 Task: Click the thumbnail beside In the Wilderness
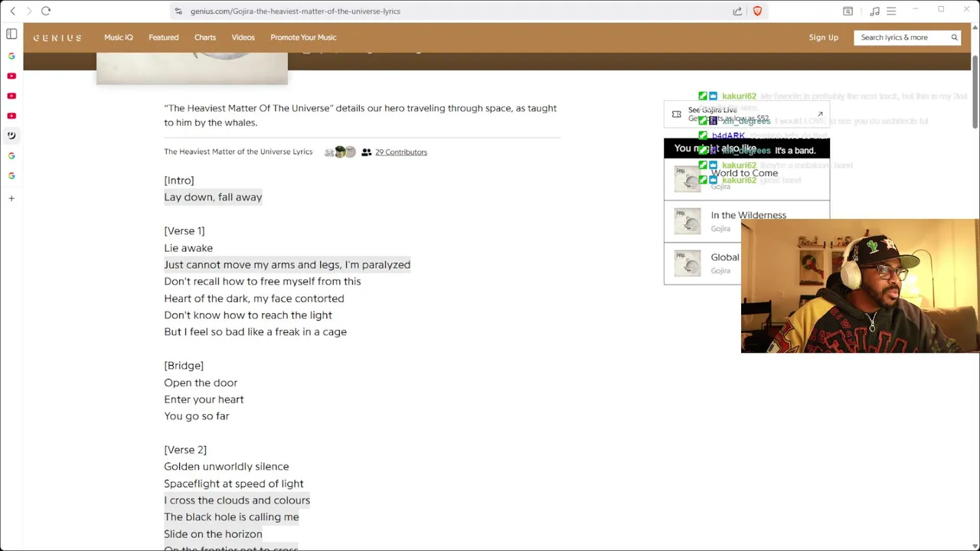coord(688,221)
